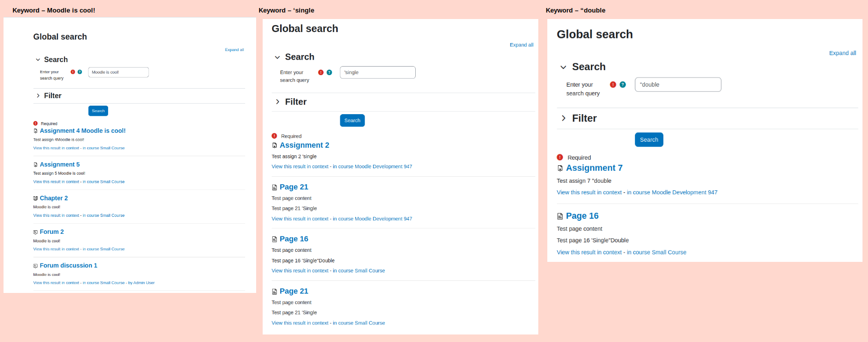Click the assignment icon beside Assignment 2
This screenshot has height=342, width=868.
click(x=275, y=146)
